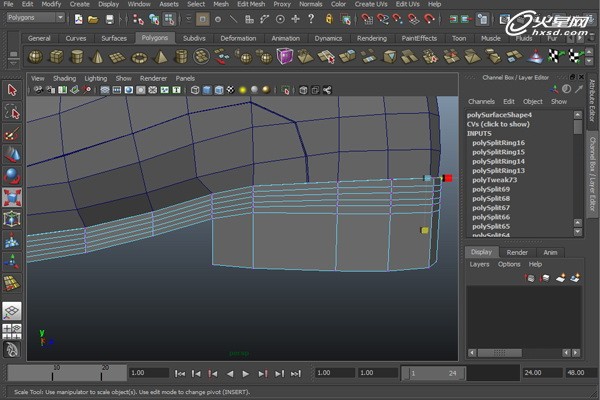The height and width of the screenshot is (400, 600).
Task: Switch to the Surfaces shelf tab
Action: [x=113, y=38]
